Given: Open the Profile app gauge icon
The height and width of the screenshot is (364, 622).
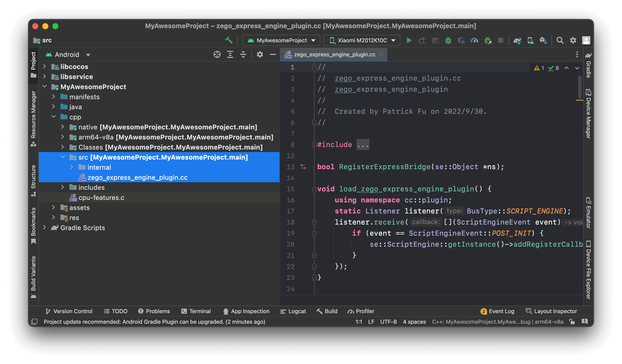Looking at the screenshot, I should pos(474,40).
